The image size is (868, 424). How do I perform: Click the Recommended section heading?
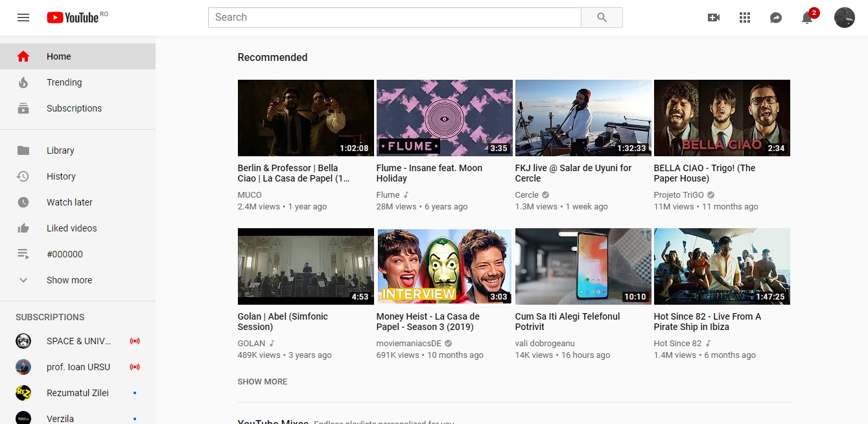tap(272, 57)
